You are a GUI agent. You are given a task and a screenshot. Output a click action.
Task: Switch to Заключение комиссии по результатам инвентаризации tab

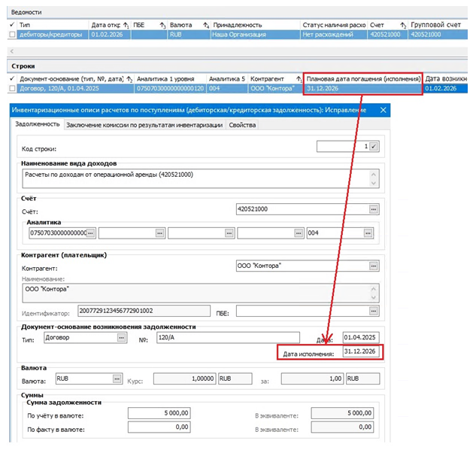point(143,124)
